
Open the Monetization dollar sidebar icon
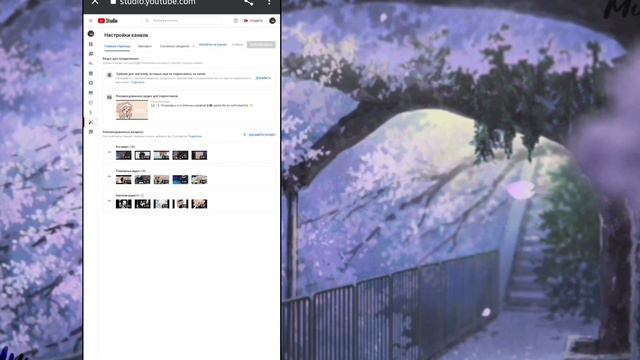coord(91,112)
